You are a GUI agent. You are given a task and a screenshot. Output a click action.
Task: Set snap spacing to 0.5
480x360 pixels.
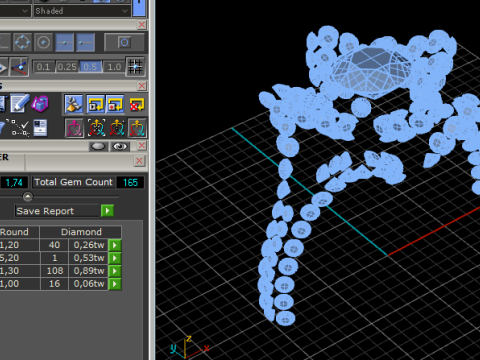tap(90, 67)
